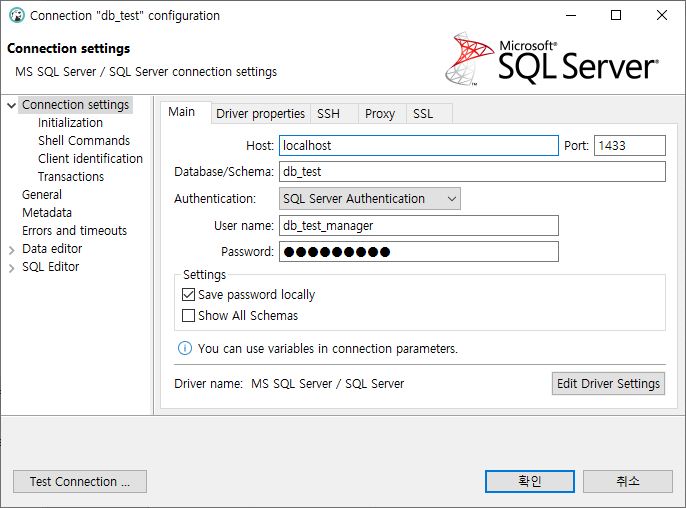
Task: Click inside the Host input field
Action: [419, 146]
